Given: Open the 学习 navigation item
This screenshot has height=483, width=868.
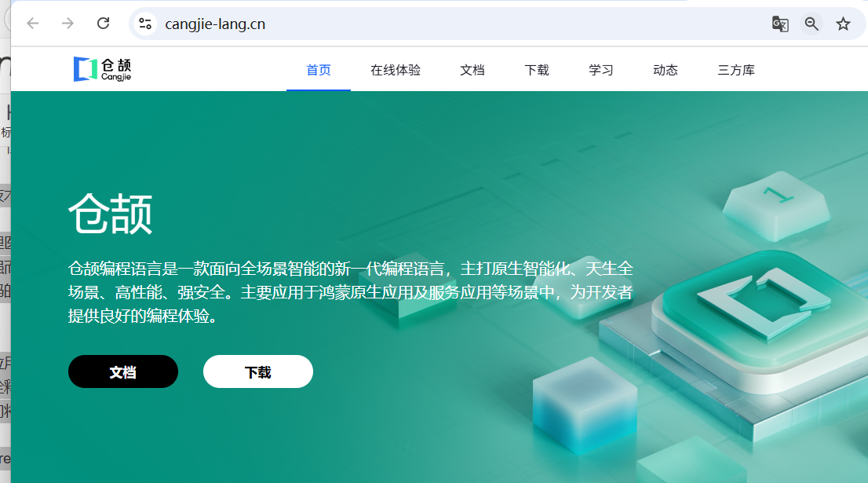Looking at the screenshot, I should pos(600,70).
